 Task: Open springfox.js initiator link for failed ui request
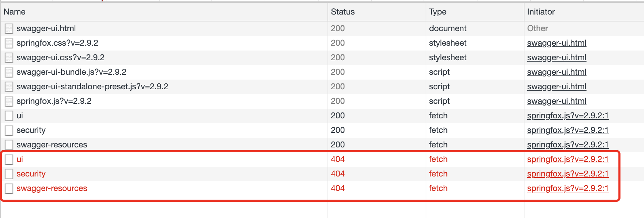(568, 159)
